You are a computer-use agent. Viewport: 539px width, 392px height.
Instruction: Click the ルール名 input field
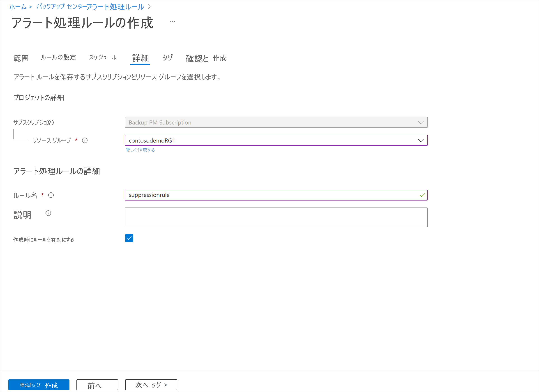tap(276, 195)
